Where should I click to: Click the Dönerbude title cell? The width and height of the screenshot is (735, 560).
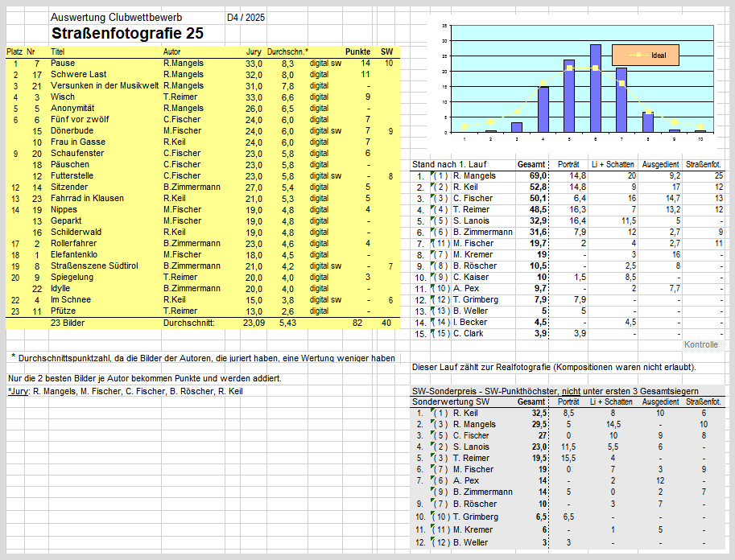click(x=72, y=130)
